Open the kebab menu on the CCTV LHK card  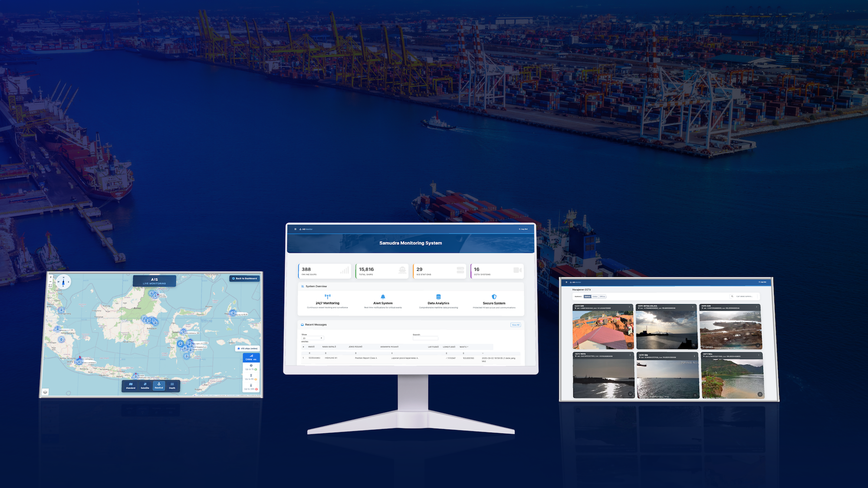(x=629, y=307)
